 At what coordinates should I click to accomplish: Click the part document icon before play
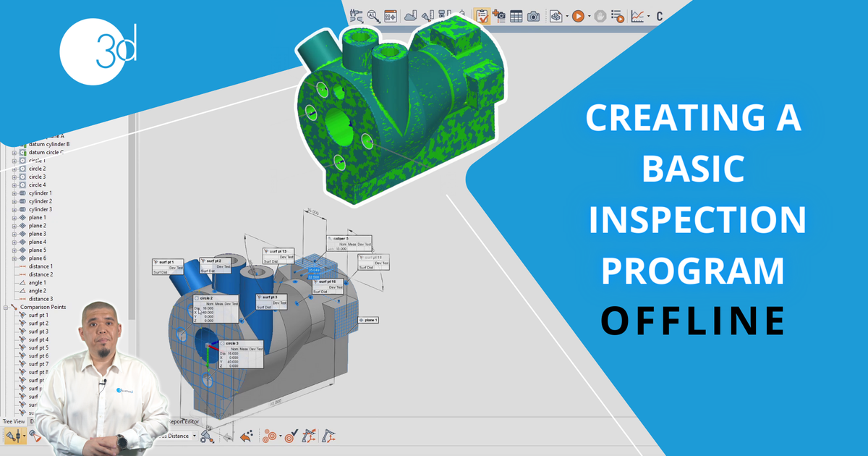pos(555,15)
